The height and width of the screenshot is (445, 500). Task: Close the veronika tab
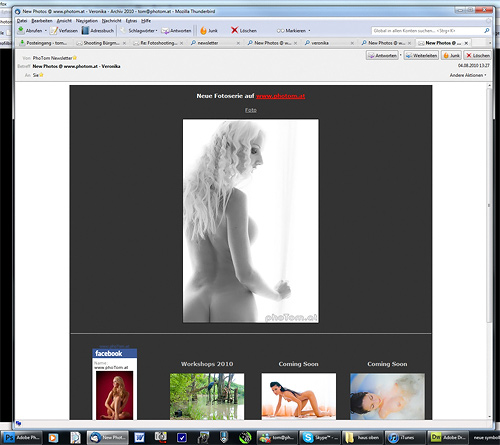click(352, 43)
